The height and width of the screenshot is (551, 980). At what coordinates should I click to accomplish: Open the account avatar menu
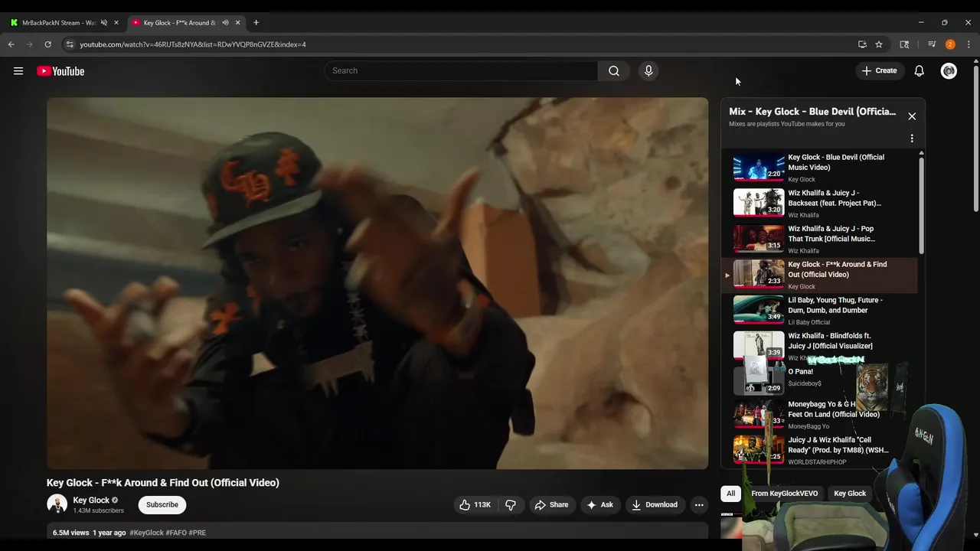coord(949,71)
